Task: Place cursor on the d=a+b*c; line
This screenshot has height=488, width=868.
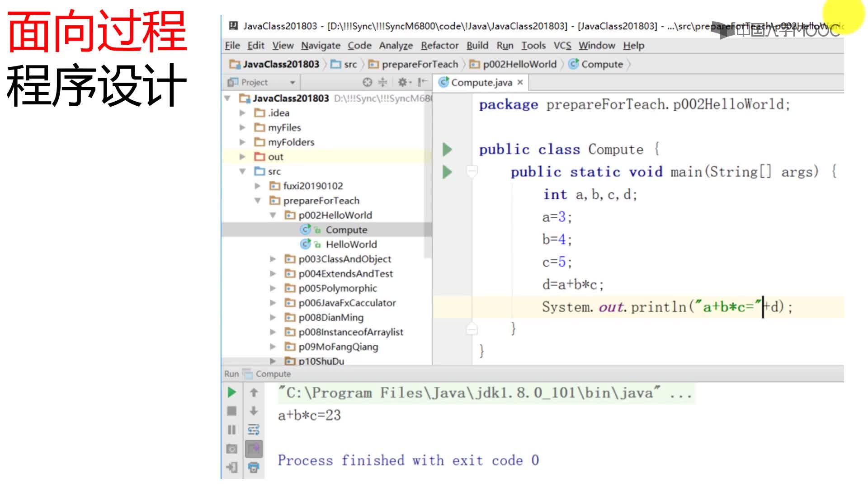Action: pyautogui.click(x=573, y=285)
